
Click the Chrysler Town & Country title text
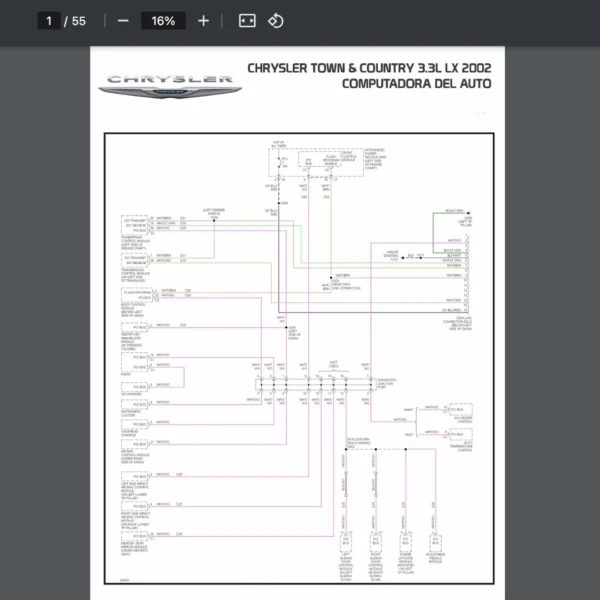click(x=369, y=69)
